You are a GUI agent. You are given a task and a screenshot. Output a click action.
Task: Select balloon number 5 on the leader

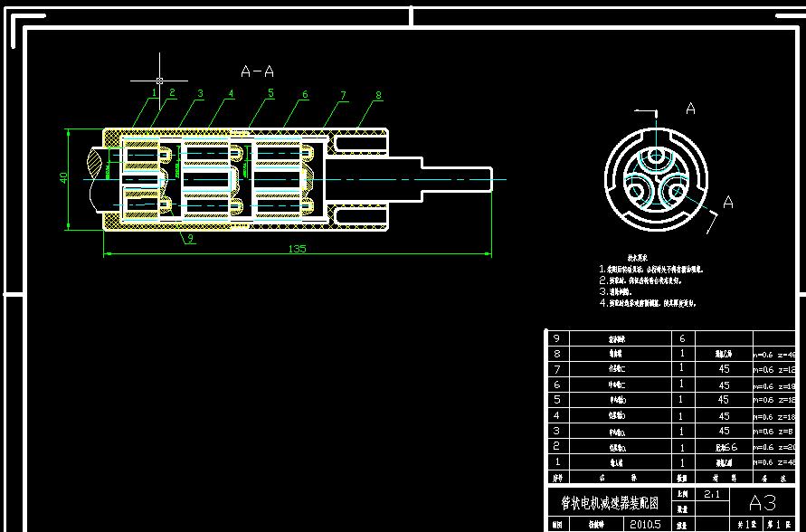point(270,93)
